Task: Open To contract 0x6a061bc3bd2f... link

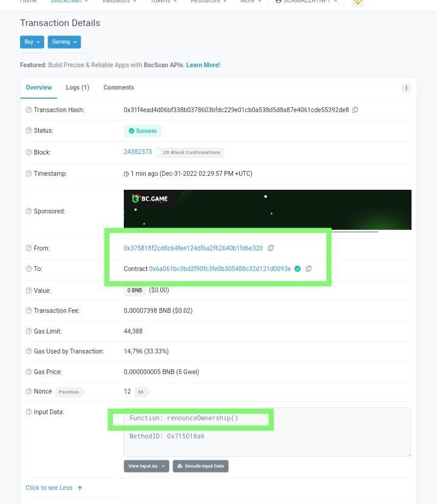Action: (x=220, y=269)
